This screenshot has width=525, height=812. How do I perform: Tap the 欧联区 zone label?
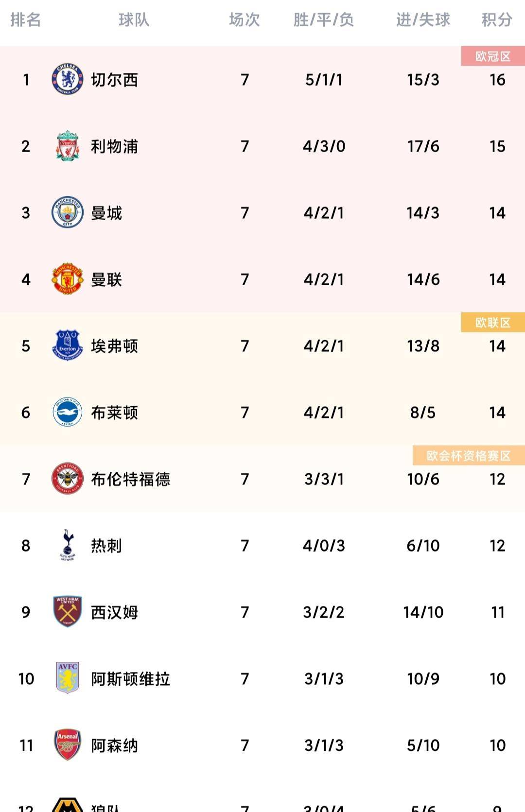[493, 323]
